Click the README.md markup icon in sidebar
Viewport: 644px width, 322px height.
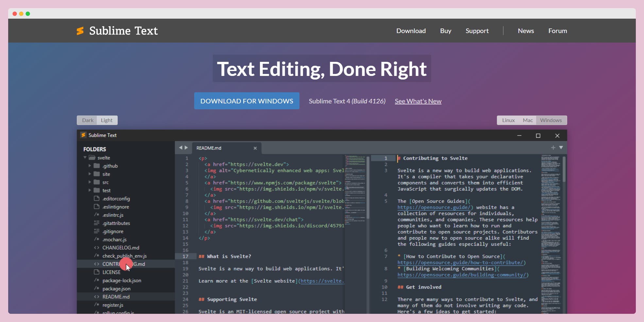tap(96, 296)
